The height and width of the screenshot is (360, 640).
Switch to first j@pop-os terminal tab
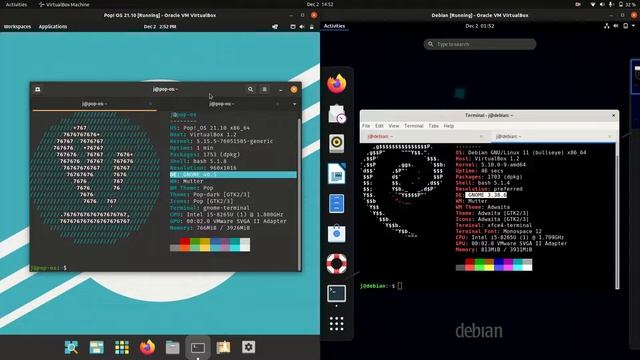tap(95, 104)
